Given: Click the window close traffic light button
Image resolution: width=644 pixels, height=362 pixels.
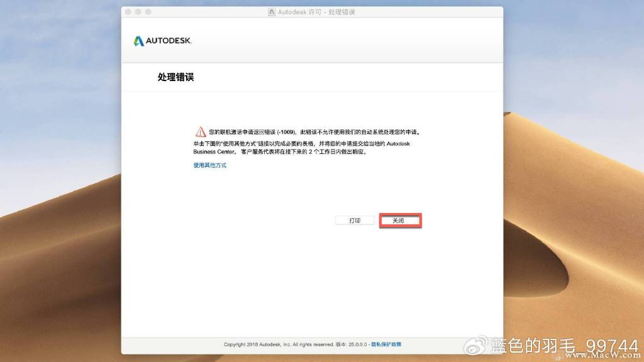Looking at the screenshot, I should tap(128, 12).
